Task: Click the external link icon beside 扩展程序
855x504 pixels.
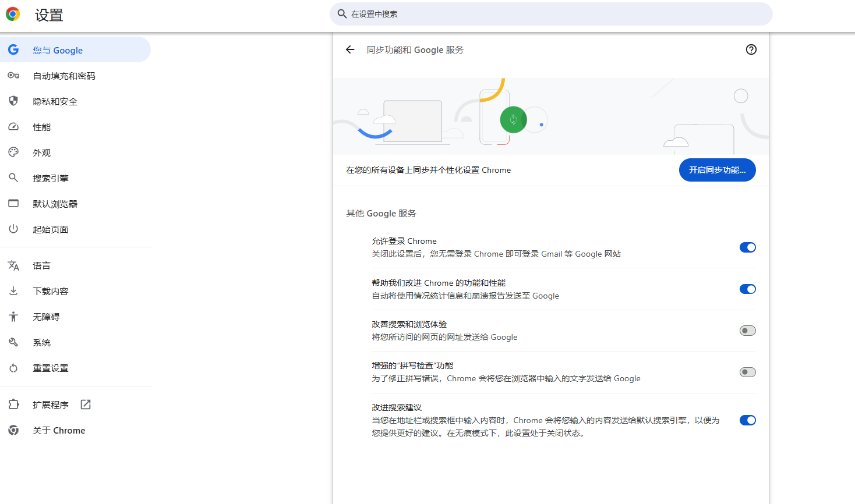Action: (86, 404)
